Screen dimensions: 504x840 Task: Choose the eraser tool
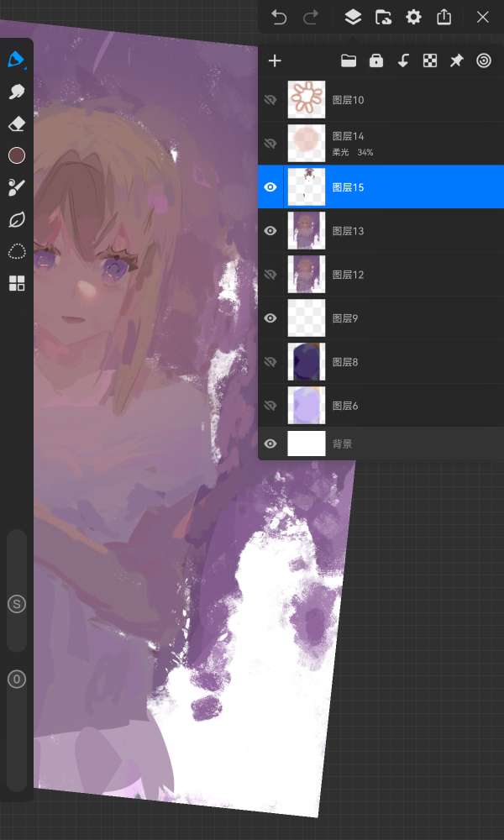(x=16, y=124)
